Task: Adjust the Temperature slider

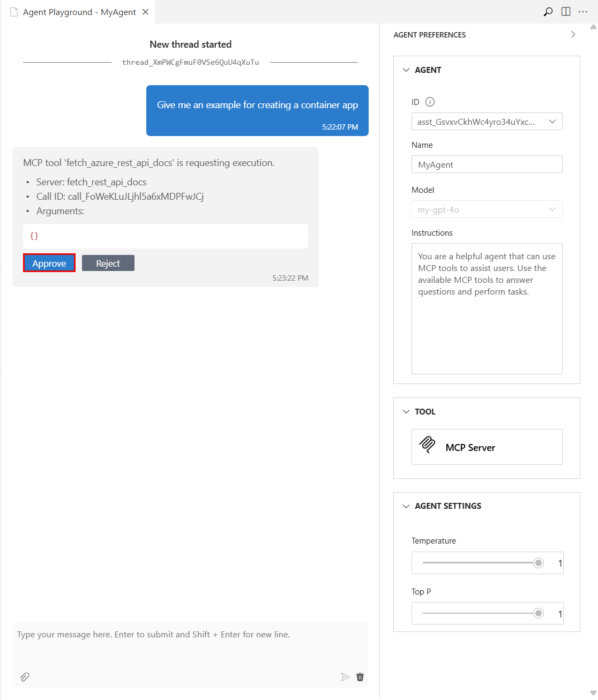Action: tap(538, 563)
